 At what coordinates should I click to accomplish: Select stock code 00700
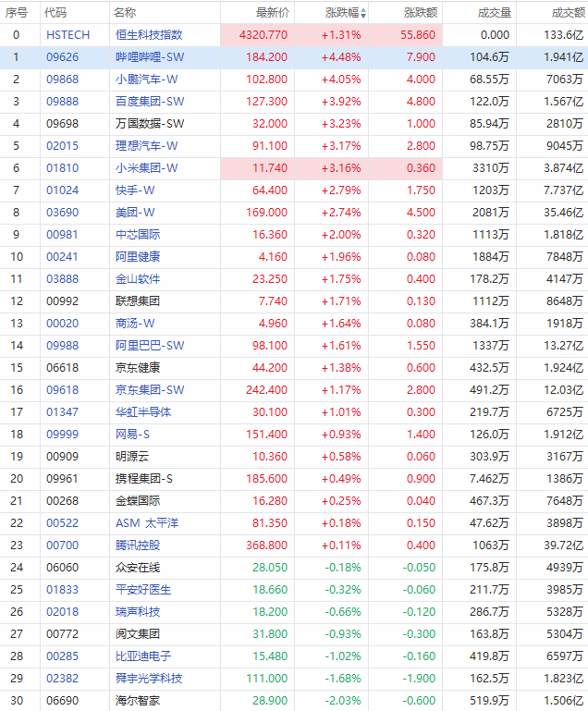click(x=62, y=546)
